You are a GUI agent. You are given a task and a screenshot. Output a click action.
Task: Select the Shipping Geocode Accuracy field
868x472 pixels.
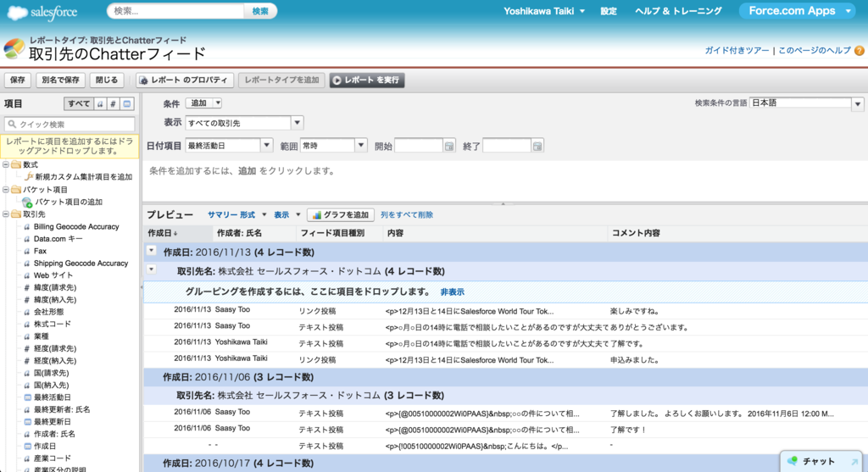coord(81,264)
